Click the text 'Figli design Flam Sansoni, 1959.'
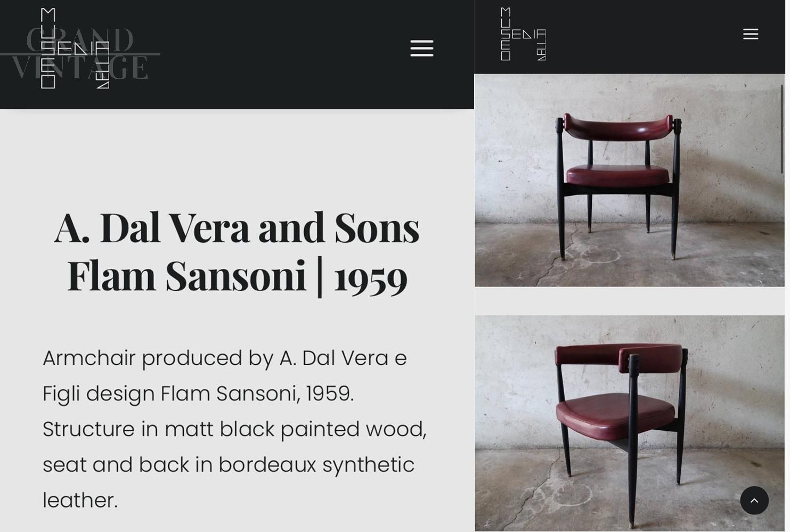 [198, 394]
